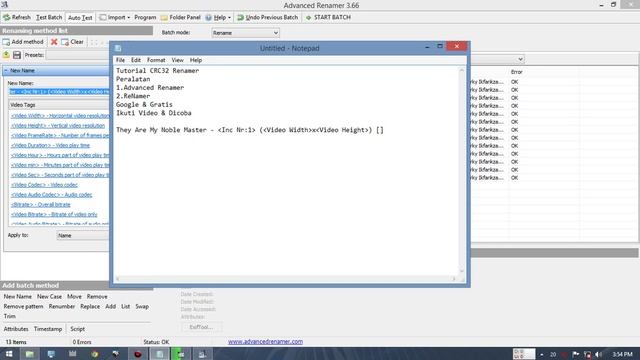Open Notepad's View menu
Viewport: 640px width, 360px height.
[177, 60]
